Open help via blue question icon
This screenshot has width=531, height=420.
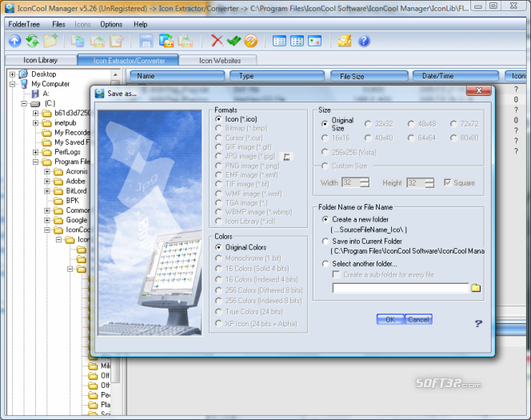click(364, 41)
